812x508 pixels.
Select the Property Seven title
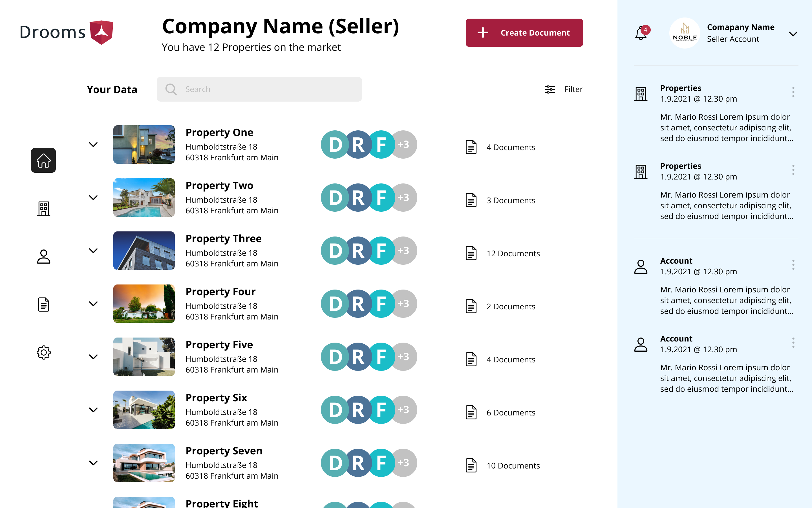pos(224,451)
